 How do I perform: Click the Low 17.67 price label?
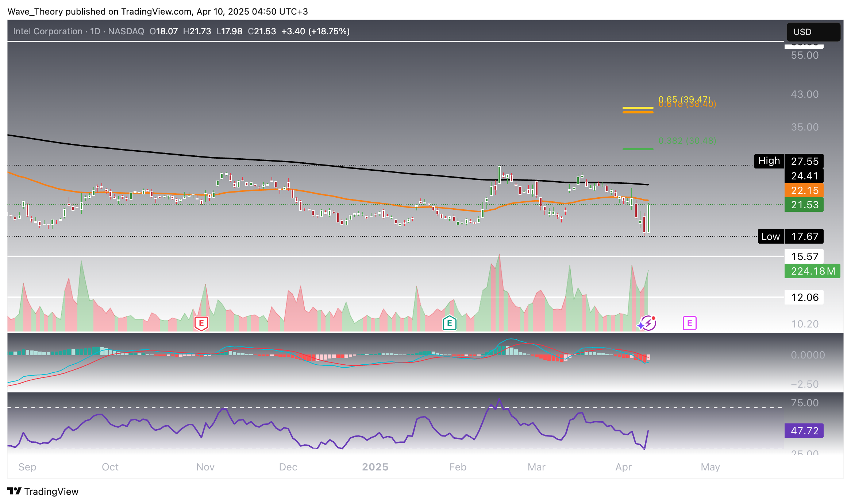click(x=791, y=236)
